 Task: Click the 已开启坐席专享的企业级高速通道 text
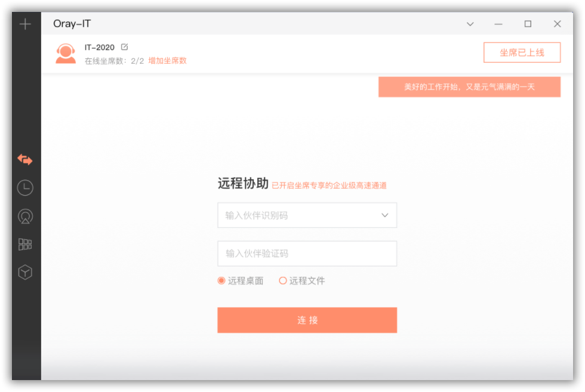pos(329,186)
